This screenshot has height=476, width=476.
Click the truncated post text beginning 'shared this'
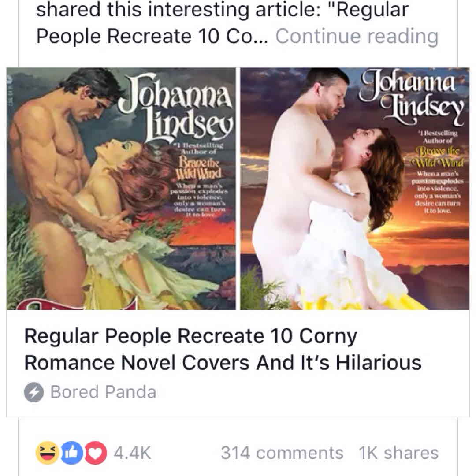coord(222,10)
